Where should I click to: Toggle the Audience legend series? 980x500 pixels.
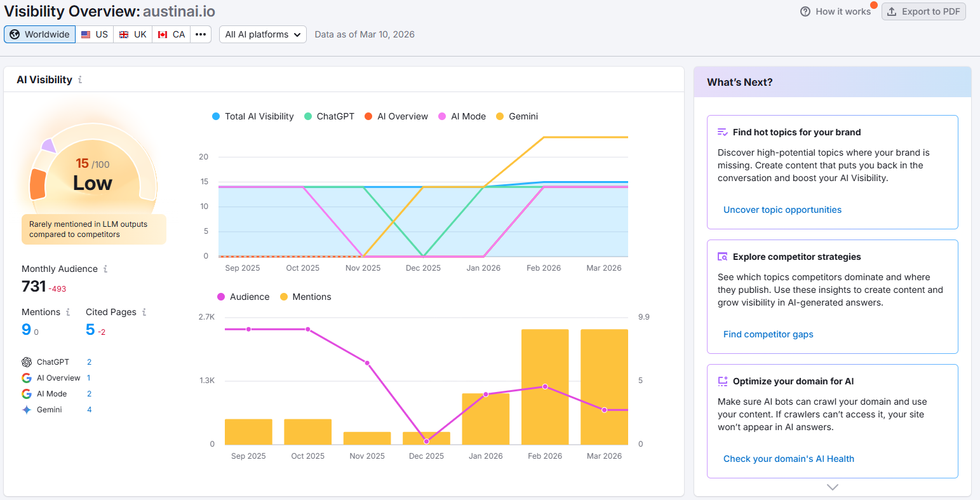(243, 297)
